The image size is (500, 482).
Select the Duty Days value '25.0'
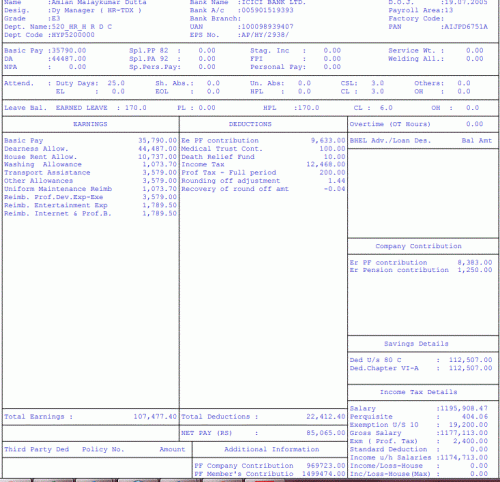(x=116, y=83)
